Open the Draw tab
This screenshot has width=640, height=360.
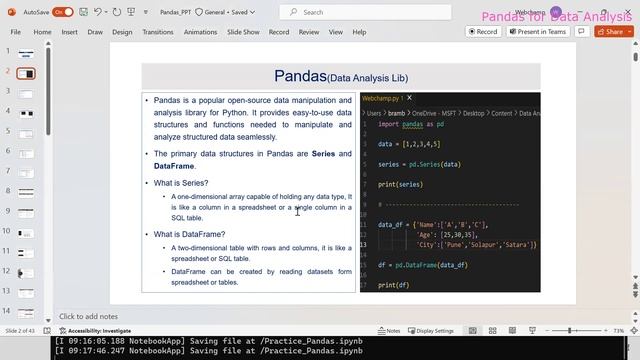[95, 32]
